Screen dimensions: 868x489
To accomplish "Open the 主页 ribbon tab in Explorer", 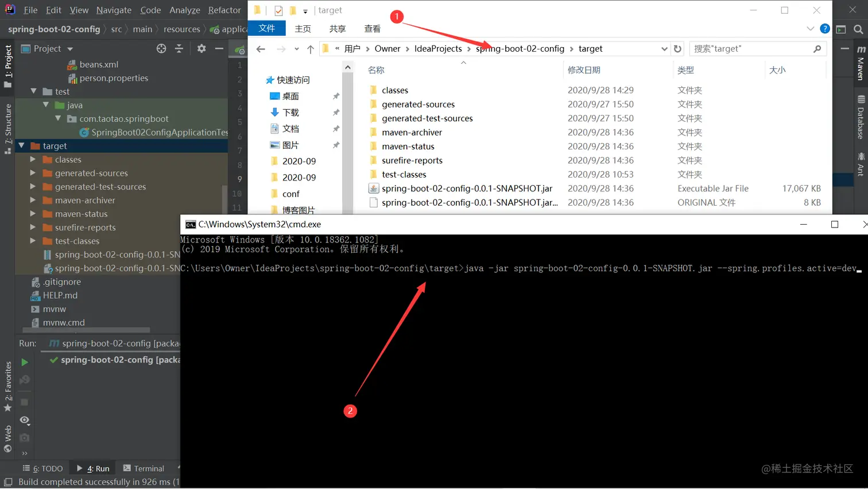I will coord(303,29).
